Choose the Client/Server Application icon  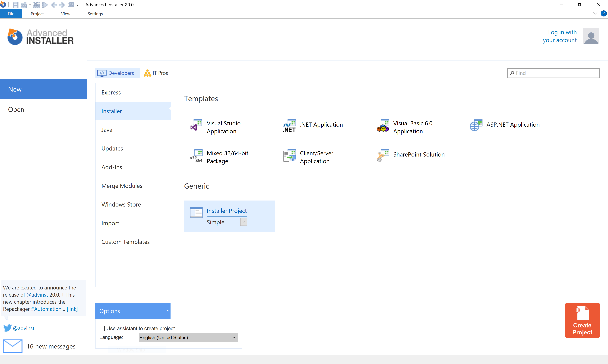coord(290,155)
